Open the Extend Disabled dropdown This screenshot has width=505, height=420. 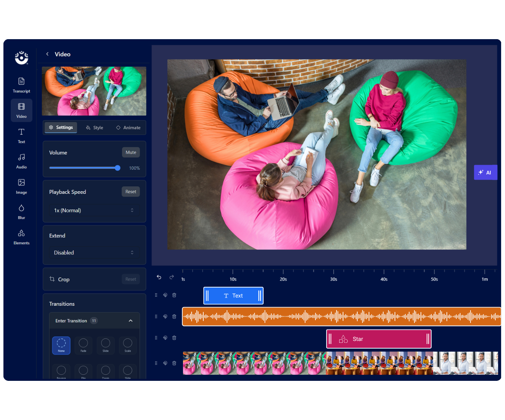[x=94, y=253]
